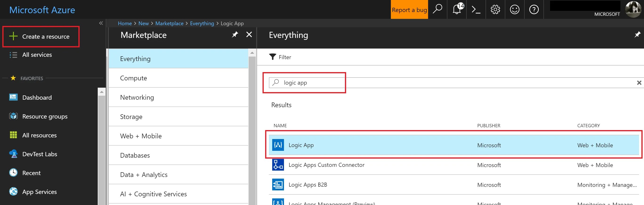Click the DevTest Labs icon
The height and width of the screenshot is (205, 644).
point(13,154)
